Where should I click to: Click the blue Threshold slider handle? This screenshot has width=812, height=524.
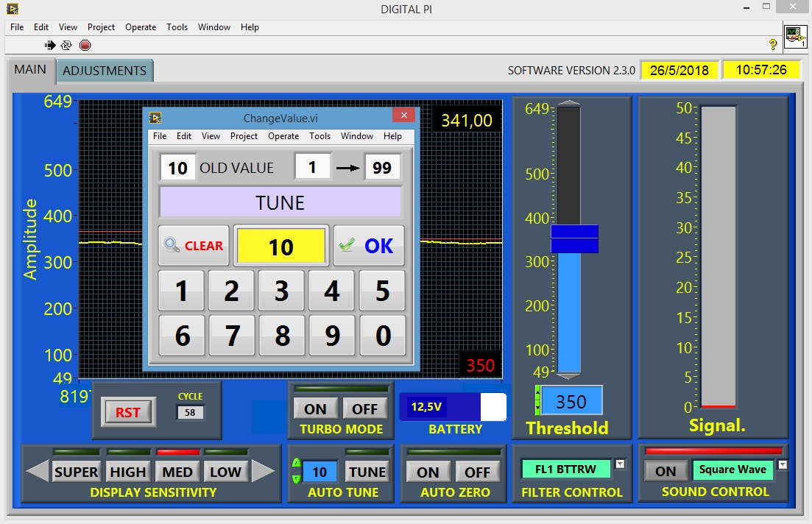(574, 238)
